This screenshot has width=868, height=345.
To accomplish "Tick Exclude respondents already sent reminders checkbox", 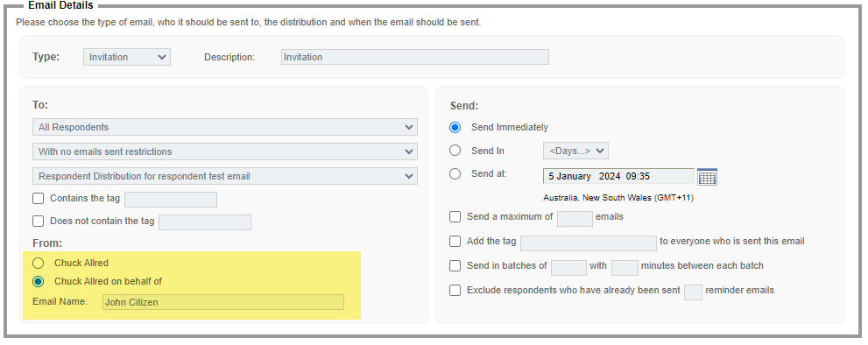I will point(455,290).
